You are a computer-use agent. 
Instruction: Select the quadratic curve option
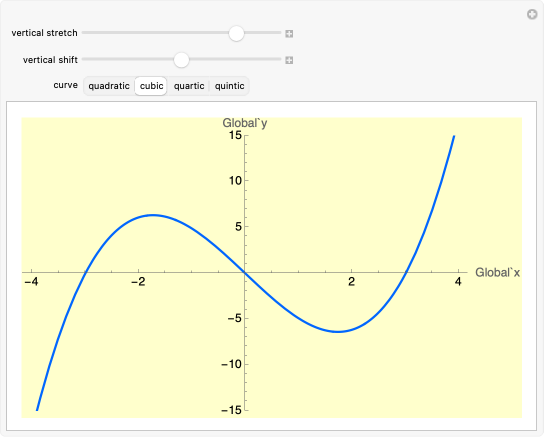pyautogui.click(x=109, y=86)
